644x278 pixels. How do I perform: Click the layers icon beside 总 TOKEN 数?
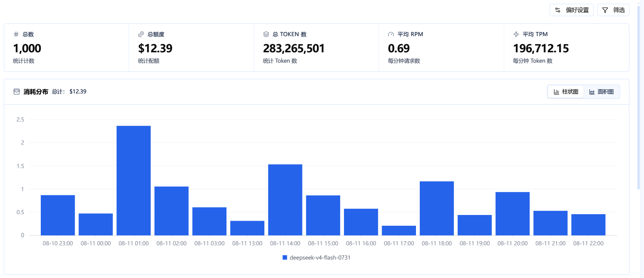click(266, 34)
